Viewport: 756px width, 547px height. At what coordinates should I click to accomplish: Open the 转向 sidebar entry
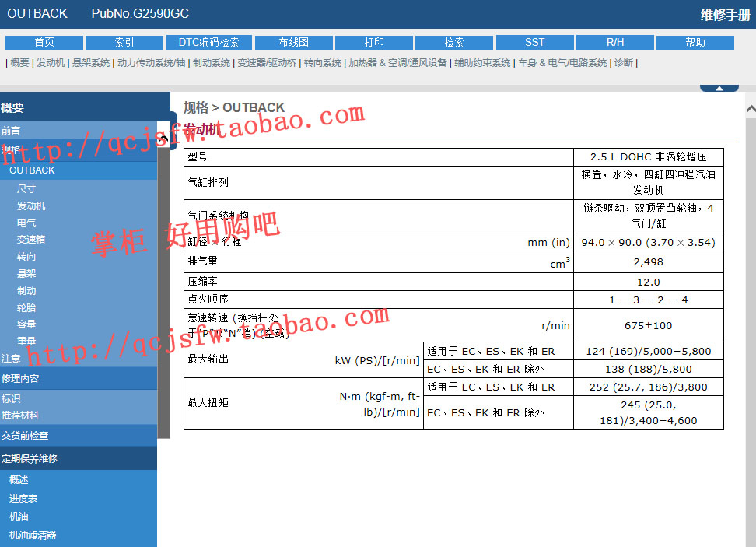(x=26, y=257)
